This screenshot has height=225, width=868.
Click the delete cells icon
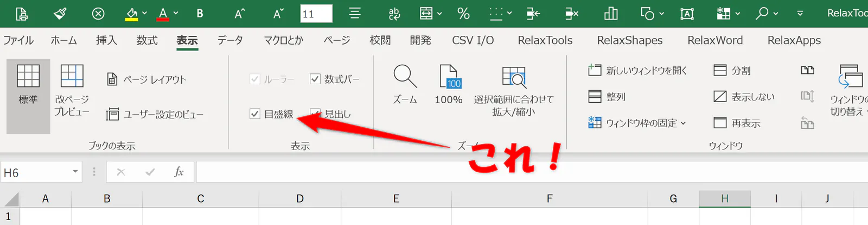[572, 14]
